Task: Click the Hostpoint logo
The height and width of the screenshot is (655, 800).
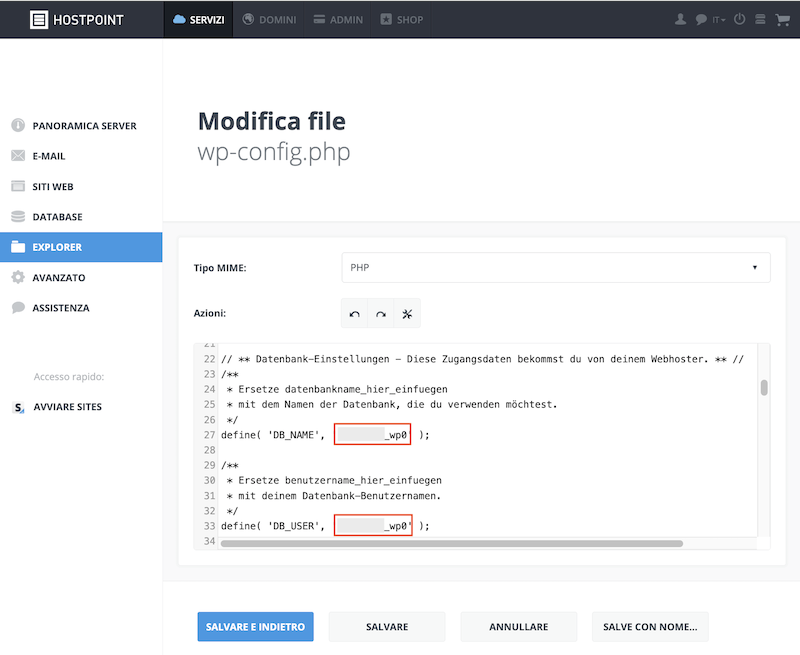Action: click(x=77, y=19)
